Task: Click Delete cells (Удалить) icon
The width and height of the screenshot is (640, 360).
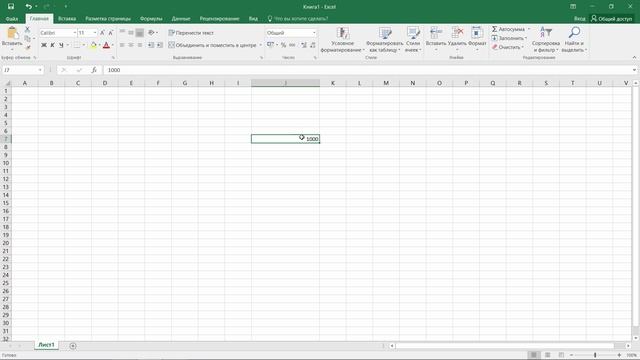Action: (457, 33)
